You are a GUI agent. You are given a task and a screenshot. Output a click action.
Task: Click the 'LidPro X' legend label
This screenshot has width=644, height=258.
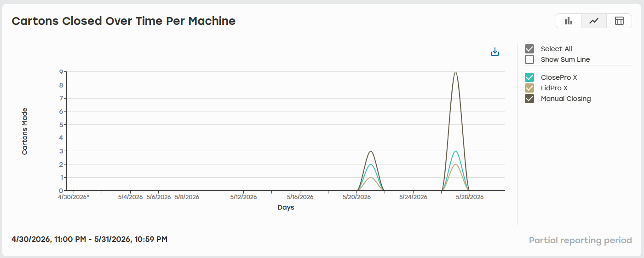point(554,88)
